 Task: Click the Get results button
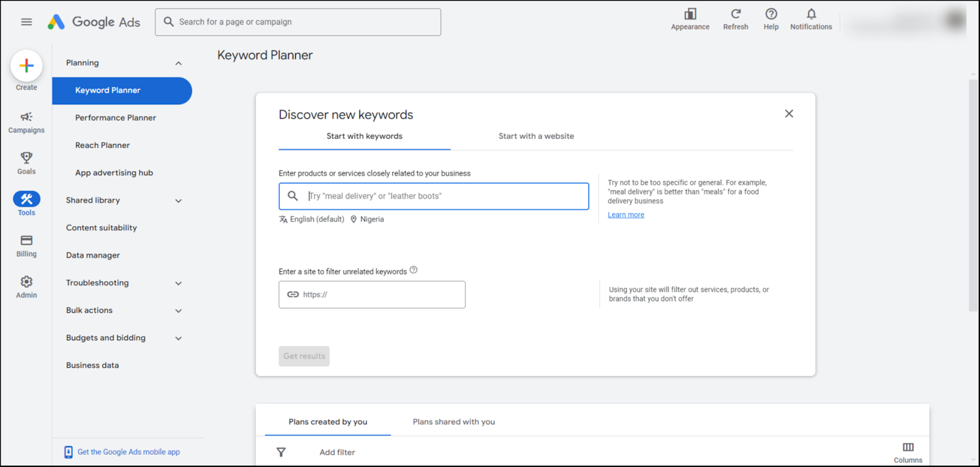304,356
